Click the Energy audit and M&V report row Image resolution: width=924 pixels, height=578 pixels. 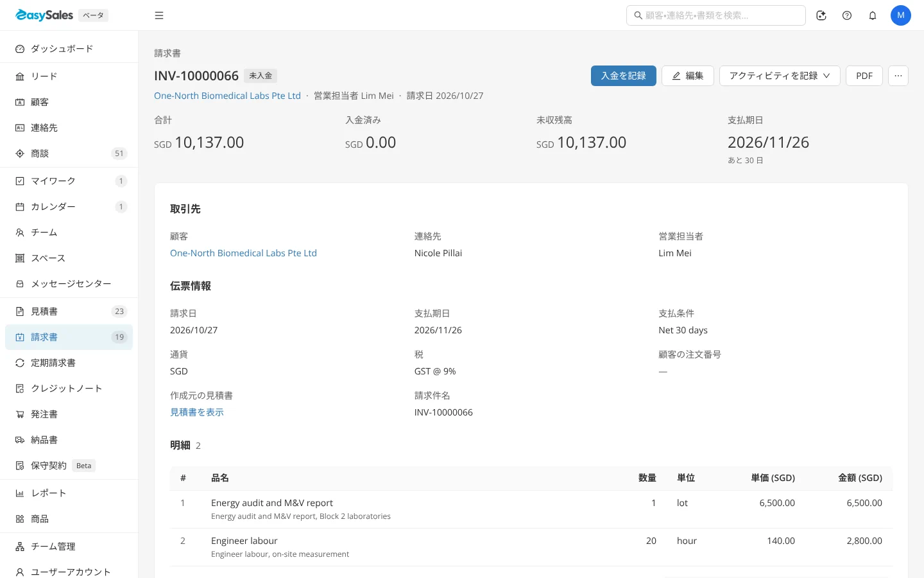[531, 509]
